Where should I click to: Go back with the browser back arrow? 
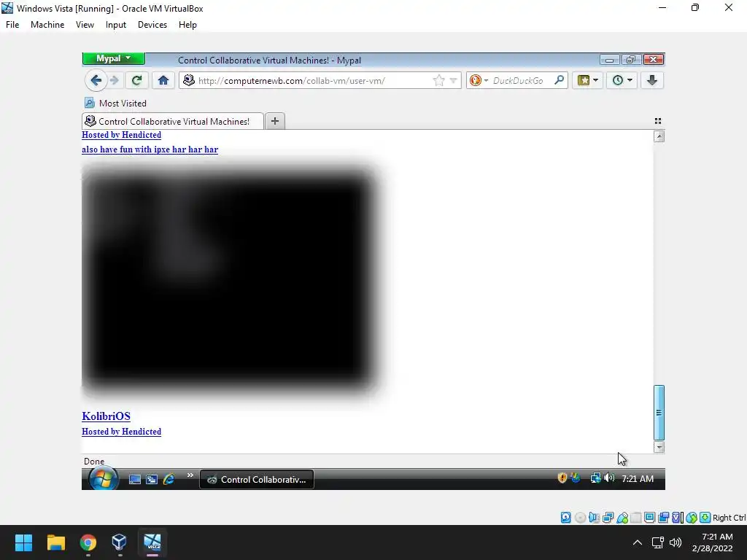(96, 80)
